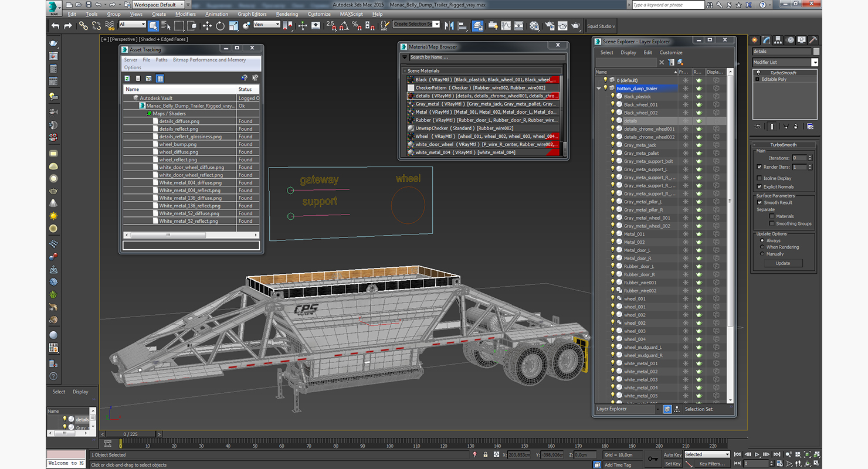The width and height of the screenshot is (868, 469).
Task: Open Customize menu in Scene Explorer
Action: [x=671, y=52]
